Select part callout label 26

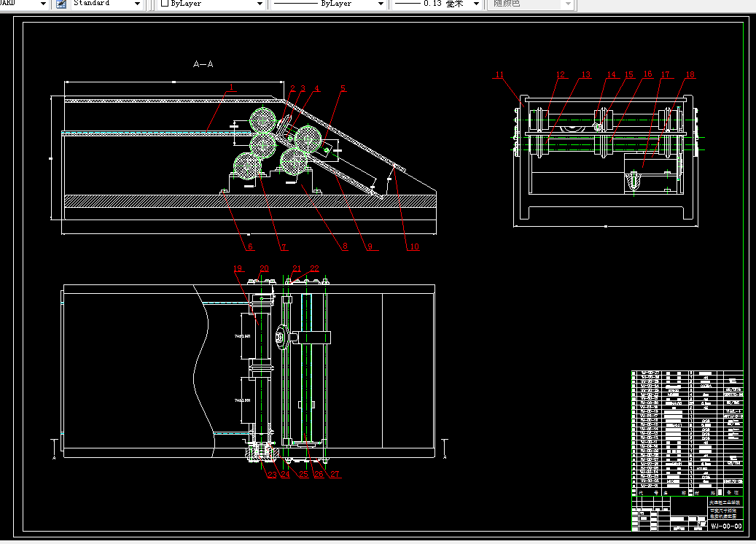pos(319,475)
